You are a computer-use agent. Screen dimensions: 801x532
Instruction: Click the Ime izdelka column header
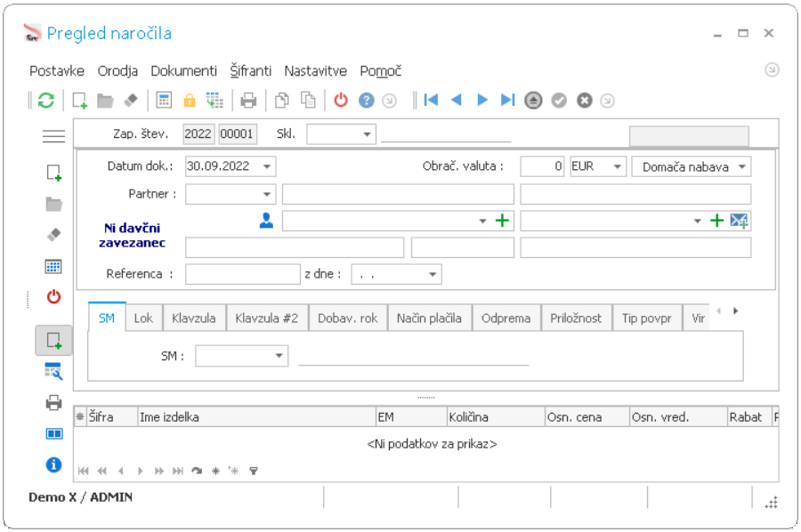click(x=257, y=417)
